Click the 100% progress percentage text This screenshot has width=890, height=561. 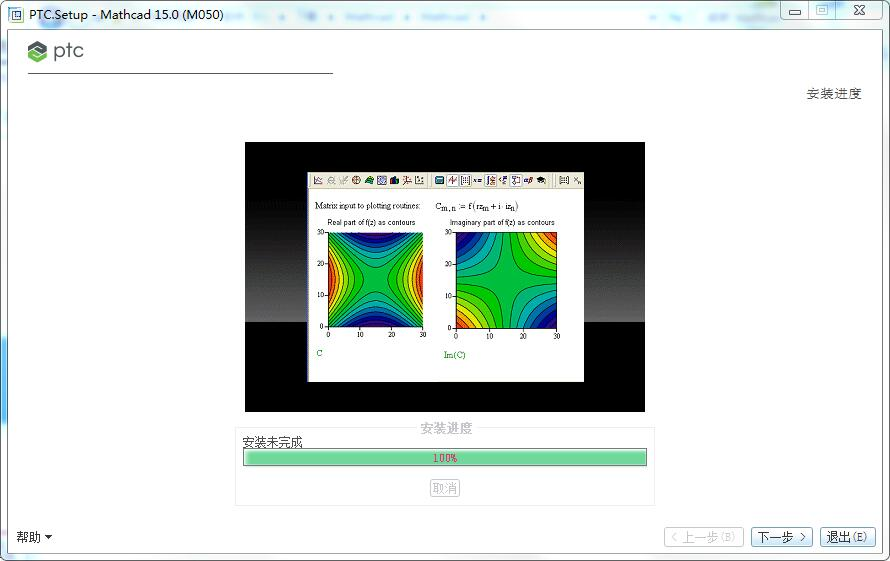tap(445, 458)
